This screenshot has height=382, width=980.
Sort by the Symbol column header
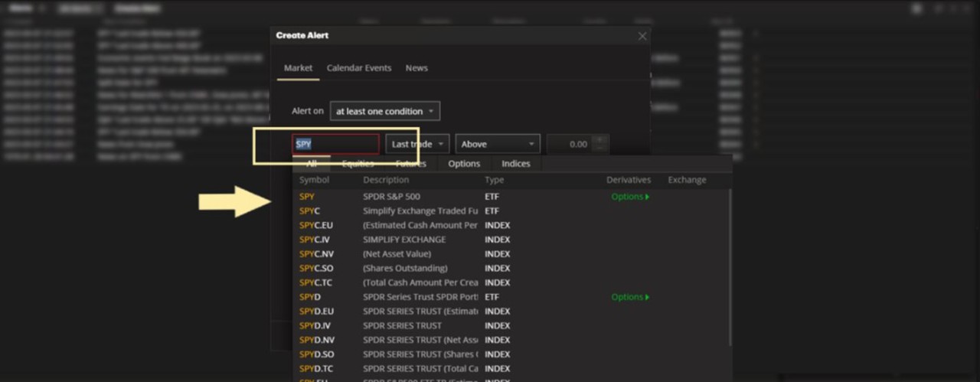pyautogui.click(x=314, y=180)
